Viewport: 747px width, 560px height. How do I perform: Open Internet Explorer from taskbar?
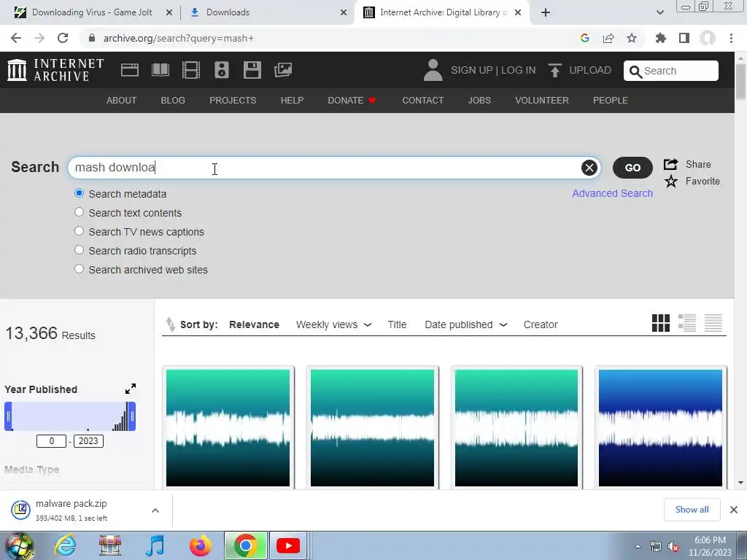click(65, 545)
